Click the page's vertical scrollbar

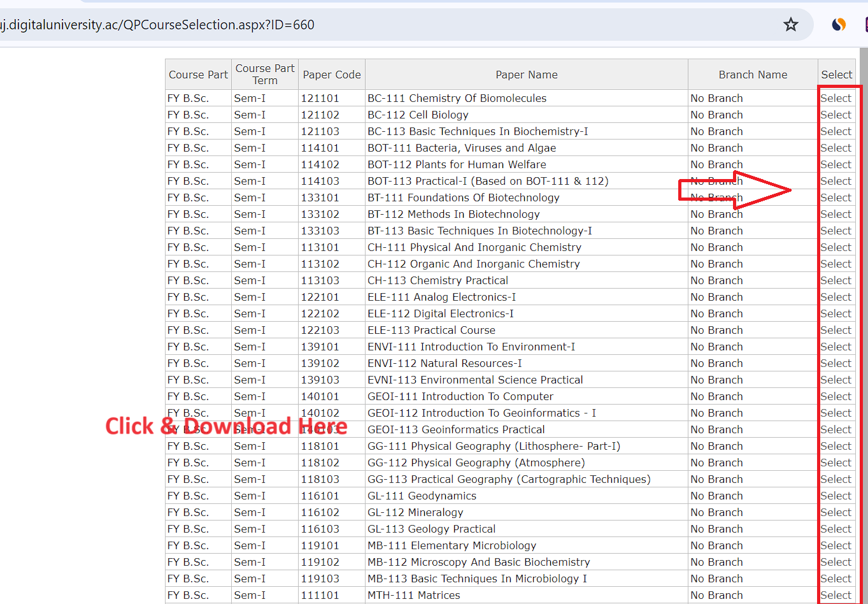click(864, 319)
